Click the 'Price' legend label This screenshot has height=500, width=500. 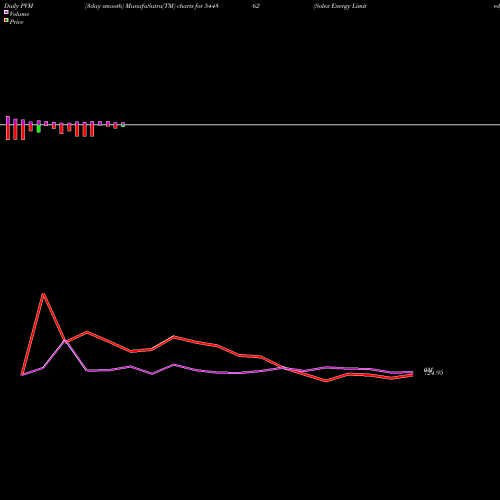(16, 22)
